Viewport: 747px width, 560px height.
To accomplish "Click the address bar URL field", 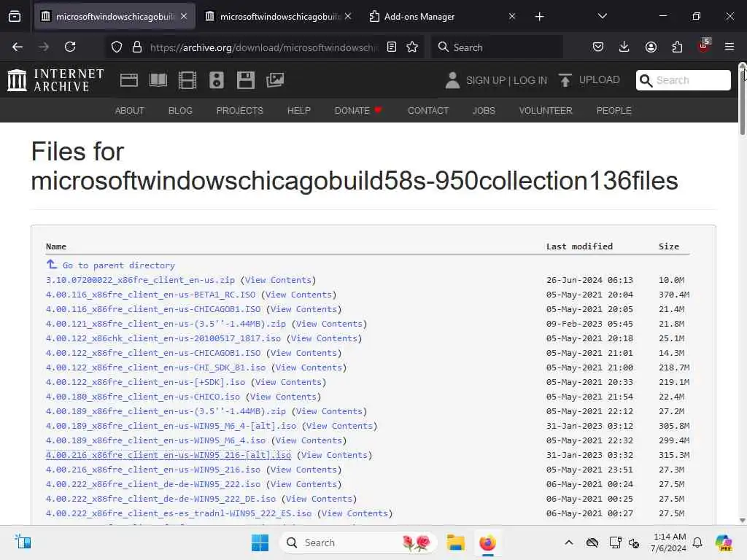I will [263, 47].
